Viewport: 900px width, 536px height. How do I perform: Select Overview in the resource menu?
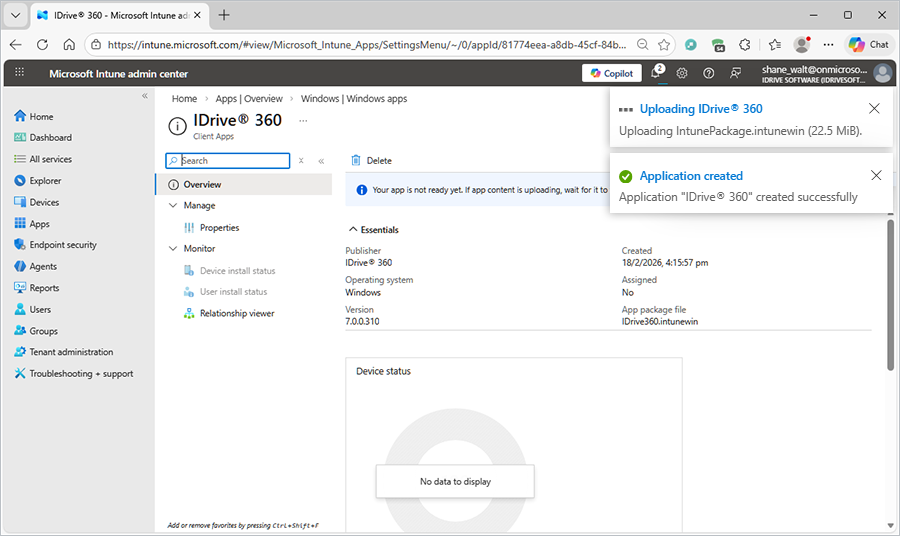(243, 184)
